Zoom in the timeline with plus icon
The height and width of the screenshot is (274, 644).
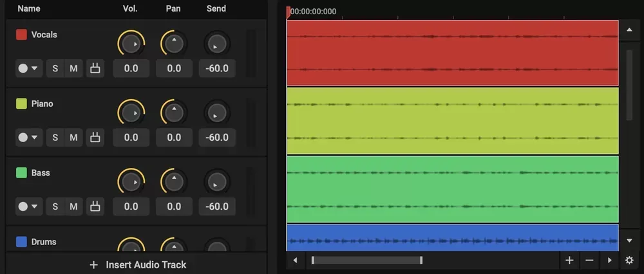[569, 260]
